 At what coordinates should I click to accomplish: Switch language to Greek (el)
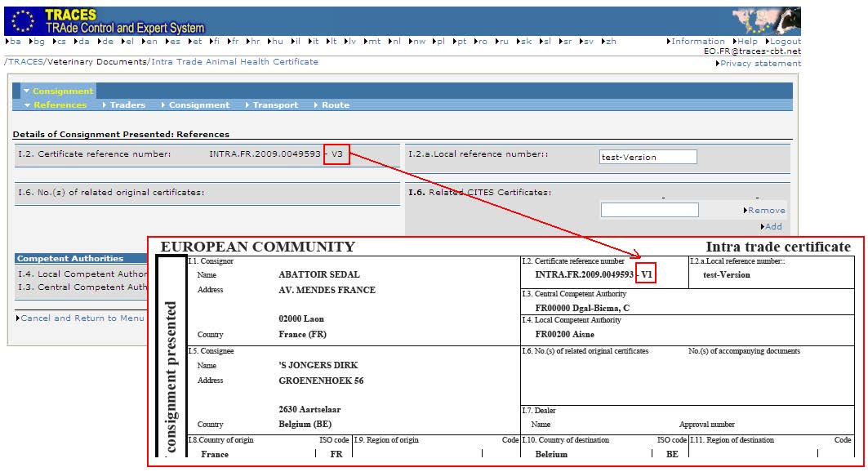[x=128, y=42]
